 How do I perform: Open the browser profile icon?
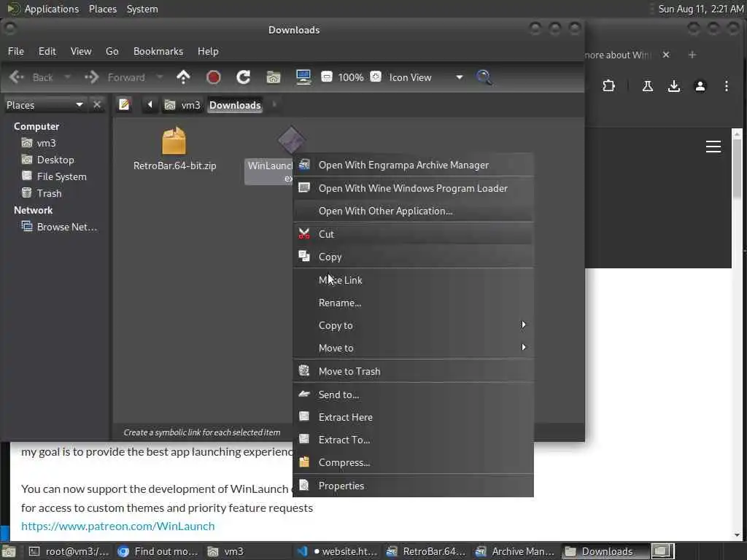[x=700, y=86]
